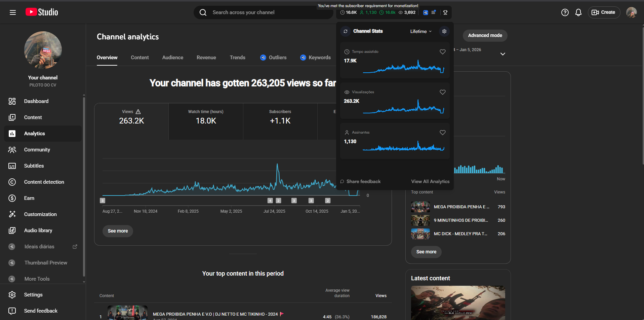
Task: Open the Revenue tab
Action: coord(206,58)
